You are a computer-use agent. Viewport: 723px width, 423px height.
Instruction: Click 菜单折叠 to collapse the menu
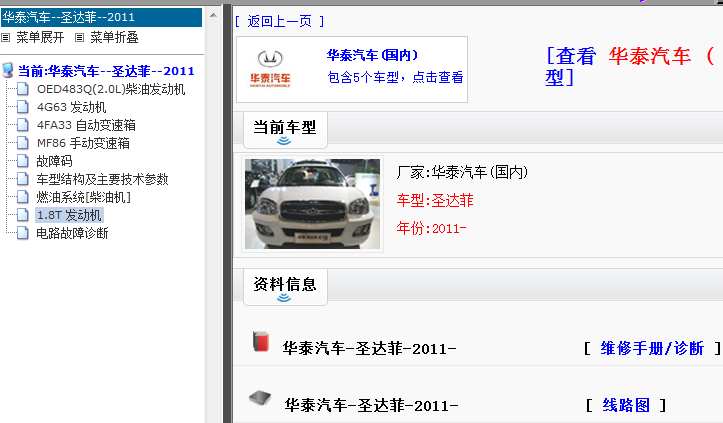[x=114, y=37]
